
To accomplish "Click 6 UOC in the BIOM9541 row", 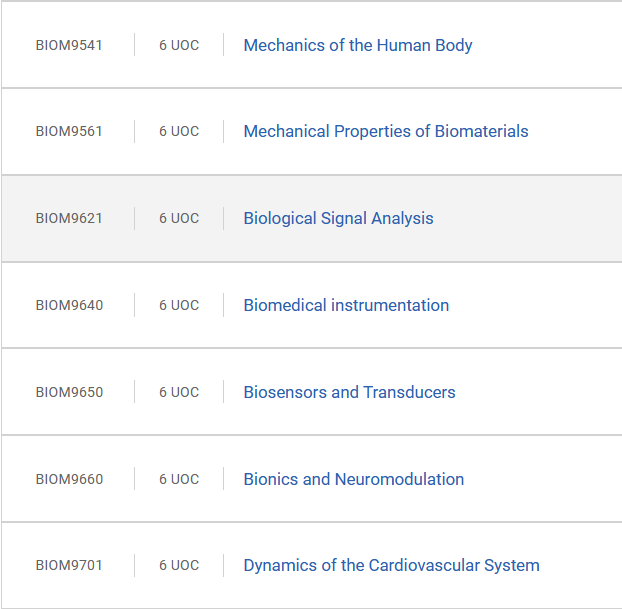I will tap(179, 45).
